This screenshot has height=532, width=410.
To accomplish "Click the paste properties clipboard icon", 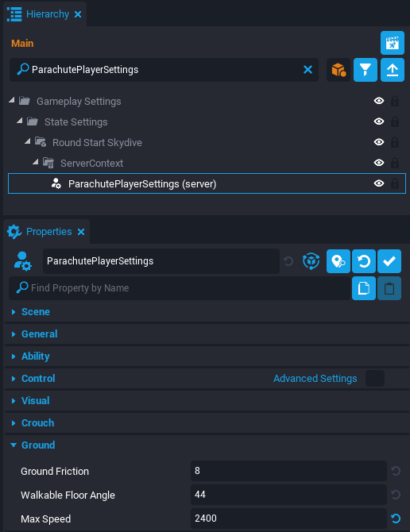I will pos(389,288).
